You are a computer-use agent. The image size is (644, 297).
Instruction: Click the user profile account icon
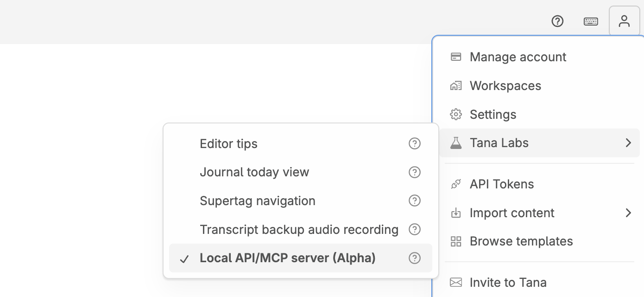[624, 21]
